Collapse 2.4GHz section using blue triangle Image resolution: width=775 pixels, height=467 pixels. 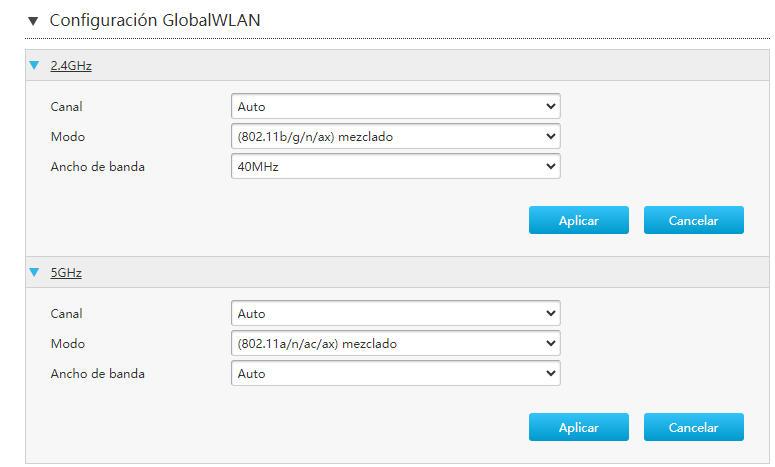tap(35, 66)
